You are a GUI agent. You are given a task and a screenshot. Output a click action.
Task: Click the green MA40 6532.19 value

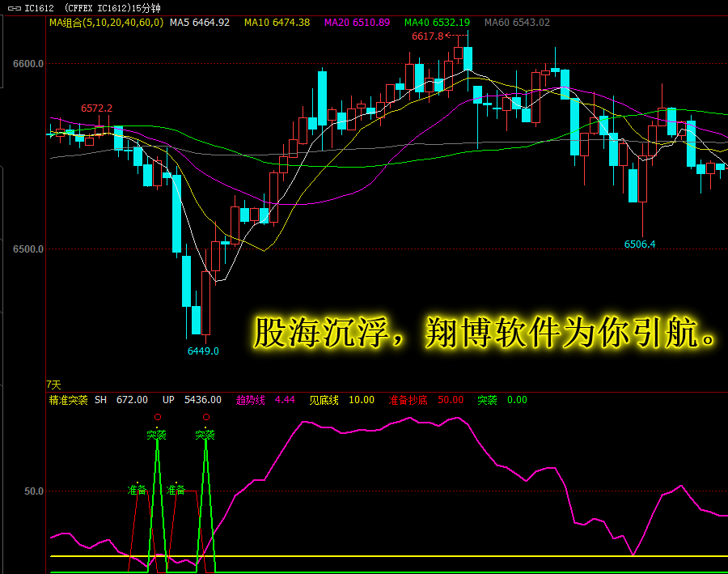pos(437,23)
